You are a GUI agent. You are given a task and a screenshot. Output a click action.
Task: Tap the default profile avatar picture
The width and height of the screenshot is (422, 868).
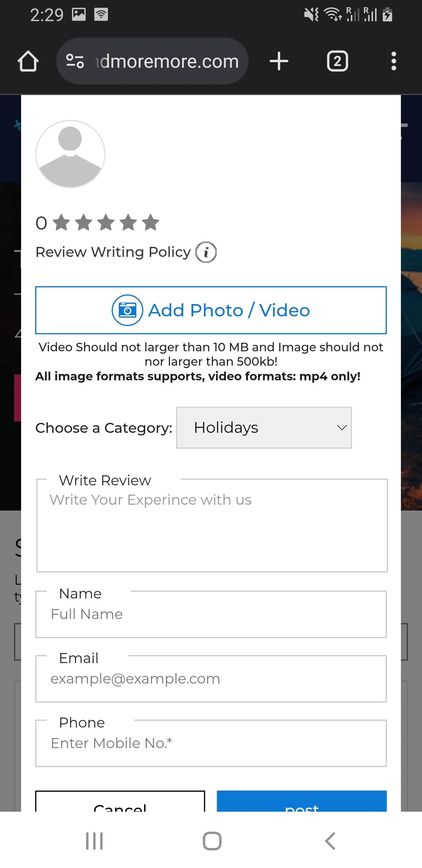pos(70,154)
